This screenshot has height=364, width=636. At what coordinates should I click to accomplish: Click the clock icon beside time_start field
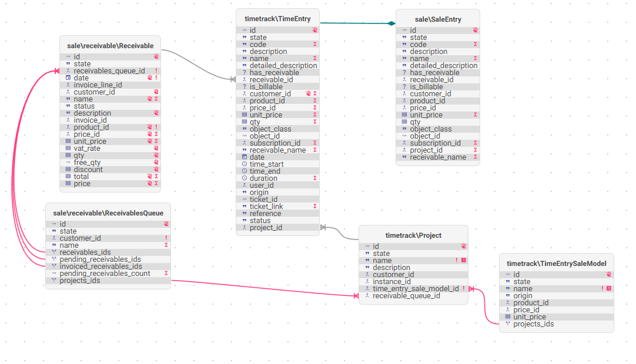[245, 164]
